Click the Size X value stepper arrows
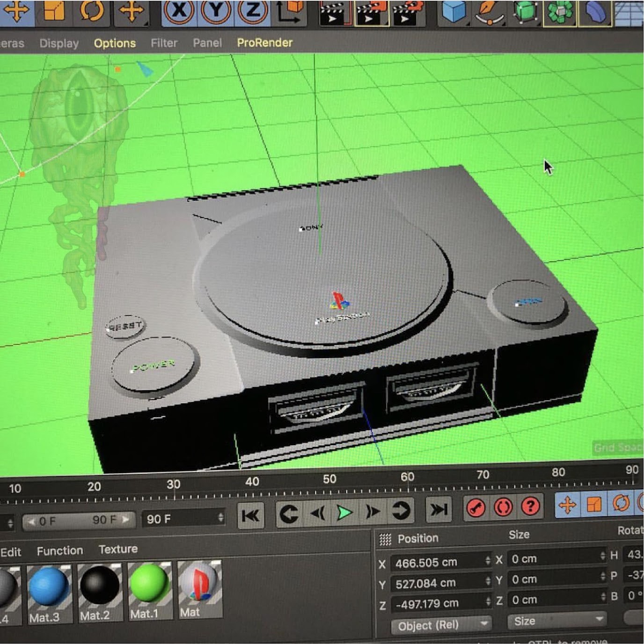The height and width of the screenshot is (644, 644). pos(602,556)
